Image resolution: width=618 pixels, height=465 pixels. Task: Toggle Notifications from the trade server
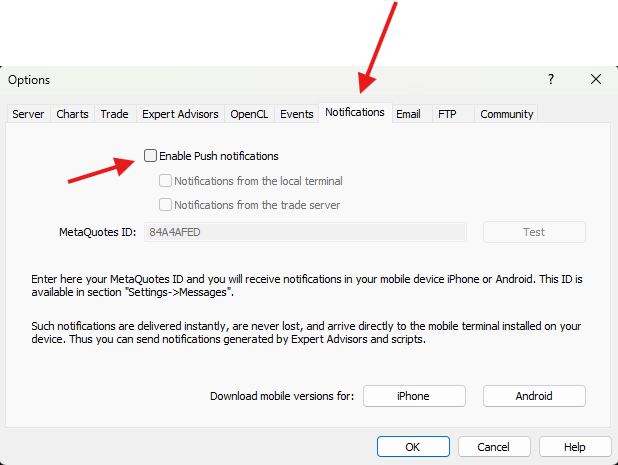pyautogui.click(x=165, y=205)
